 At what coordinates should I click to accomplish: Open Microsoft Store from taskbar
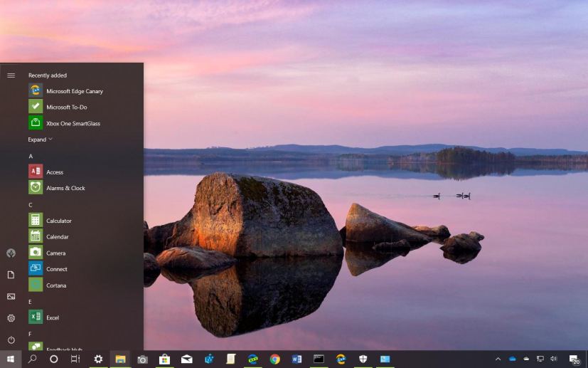(x=164, y=359)
